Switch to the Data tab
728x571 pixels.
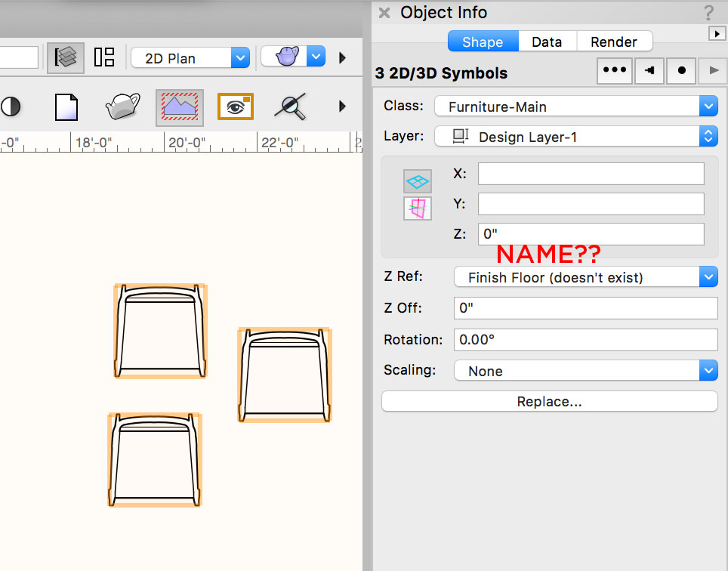[x=546, y=42]
